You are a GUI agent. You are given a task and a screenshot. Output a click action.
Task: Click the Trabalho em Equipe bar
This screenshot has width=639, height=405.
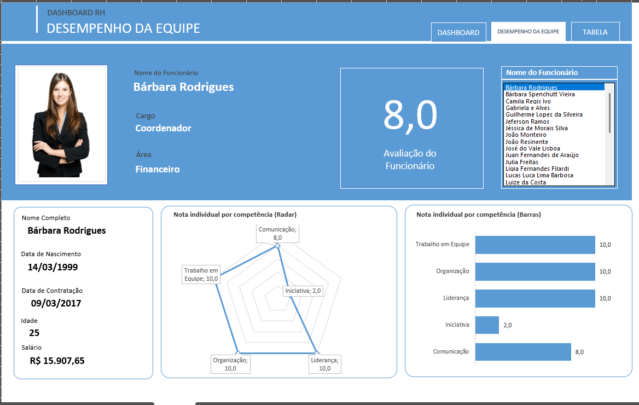point(534,244)
